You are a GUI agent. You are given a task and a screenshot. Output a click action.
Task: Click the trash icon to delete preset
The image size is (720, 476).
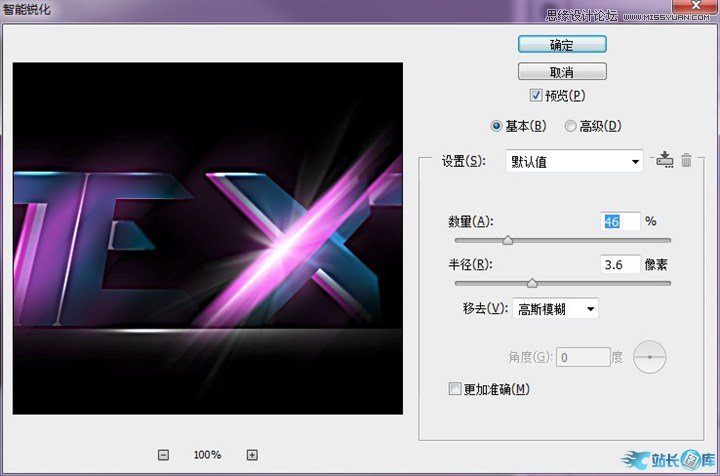[686, 160]
